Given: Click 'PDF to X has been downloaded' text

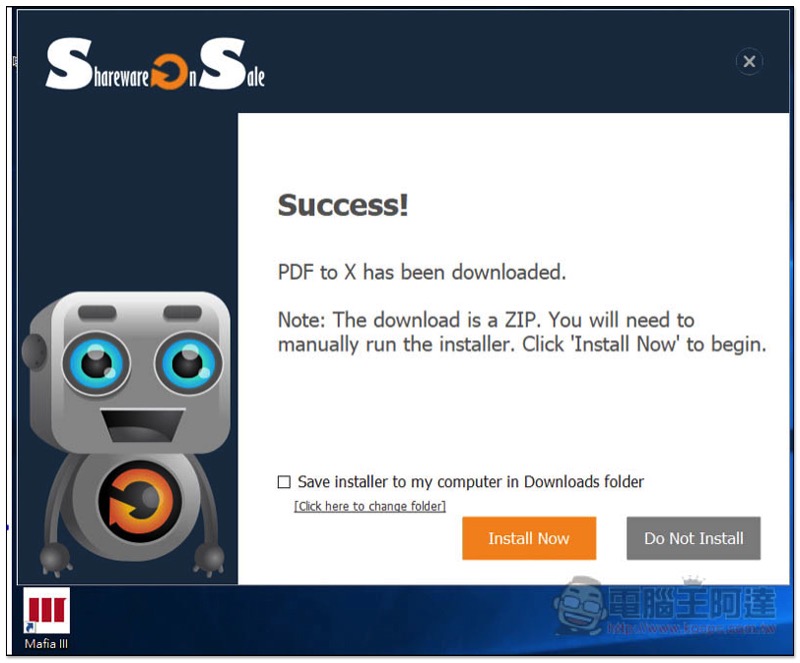Looking at the screenshot, I should 422,272.
